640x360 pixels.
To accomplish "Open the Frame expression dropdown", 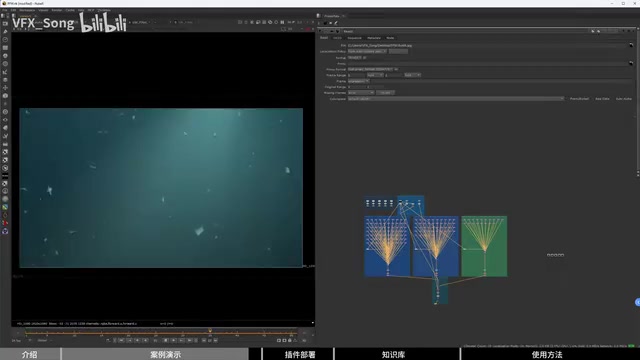I will tap(358, 81).
